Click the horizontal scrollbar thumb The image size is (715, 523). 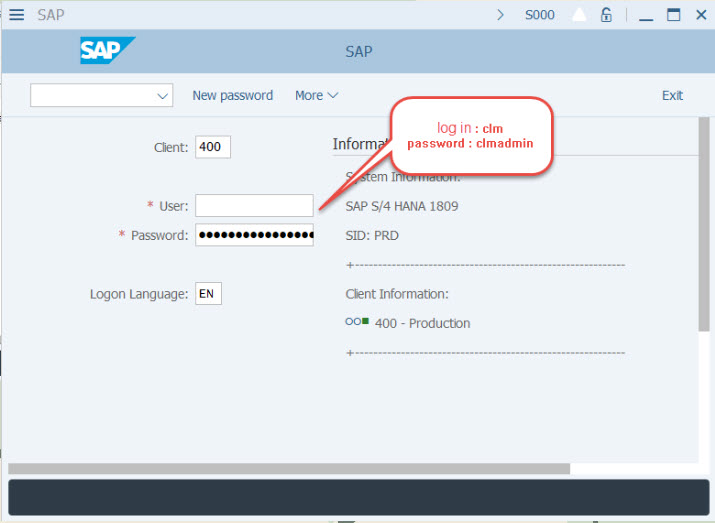pos(289,469)
